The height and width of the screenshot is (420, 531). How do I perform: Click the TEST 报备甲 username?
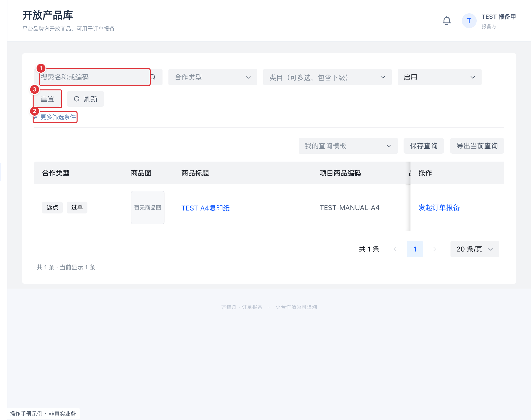tap(499, 17)
